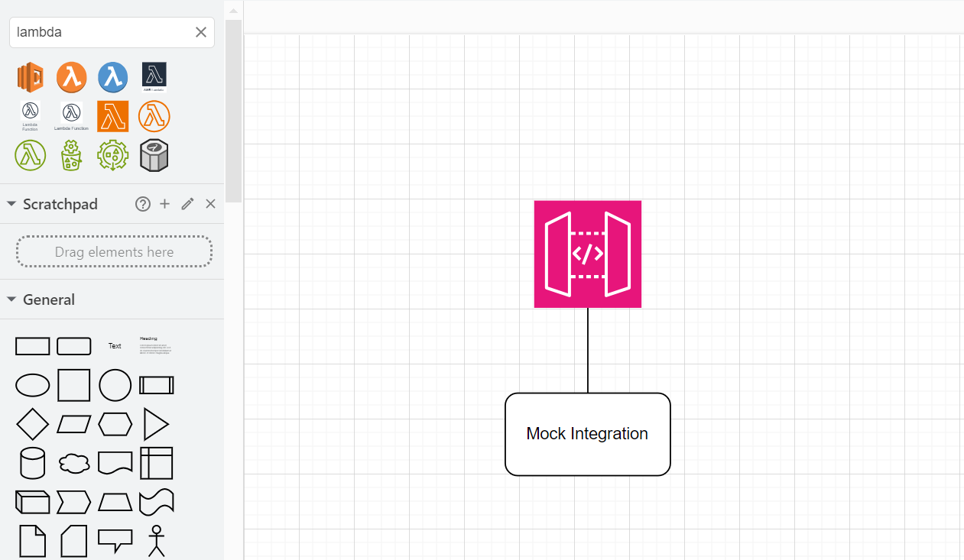Image resolution: width=964 pixels, height=560 pixels.
Task: Insert the Square shape
Action: (x=74, y=386)
